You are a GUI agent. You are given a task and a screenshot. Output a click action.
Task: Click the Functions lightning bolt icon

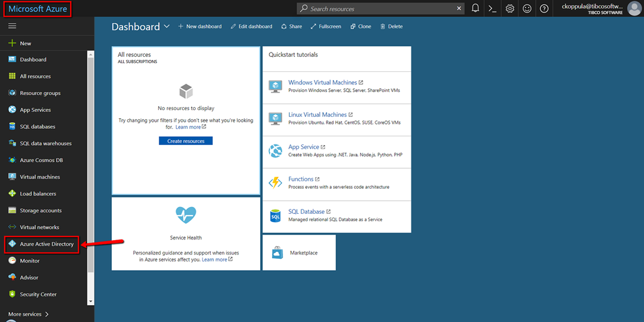275,183
